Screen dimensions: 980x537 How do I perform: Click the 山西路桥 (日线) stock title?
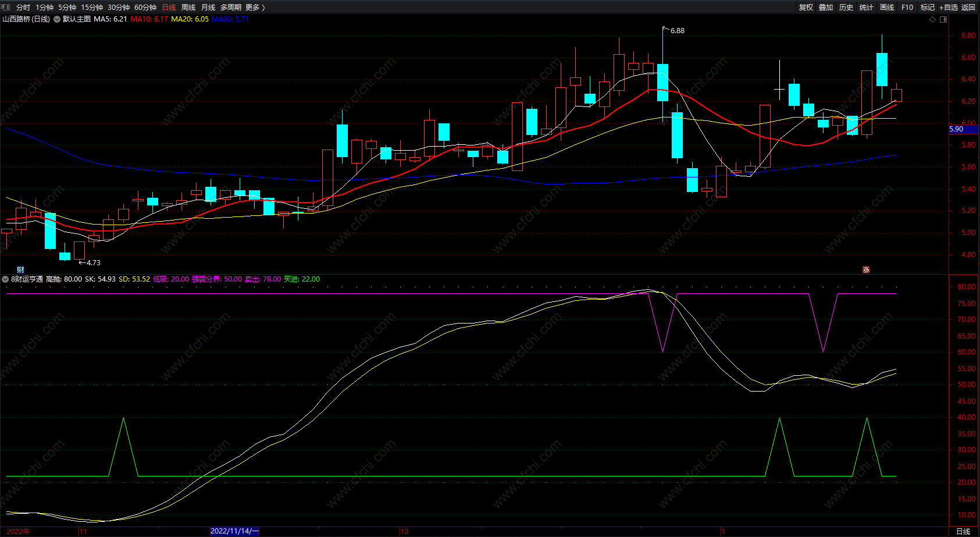coord(26,19)
